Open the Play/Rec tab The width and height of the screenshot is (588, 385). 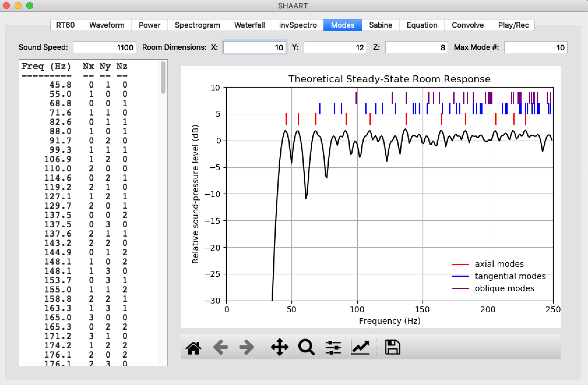click(x=513, y=25)
